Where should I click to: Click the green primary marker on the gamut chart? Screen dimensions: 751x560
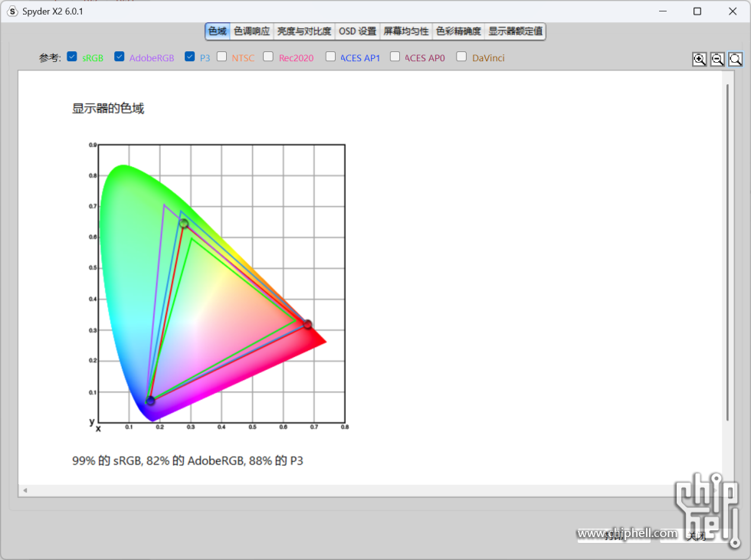pos(183,223)
